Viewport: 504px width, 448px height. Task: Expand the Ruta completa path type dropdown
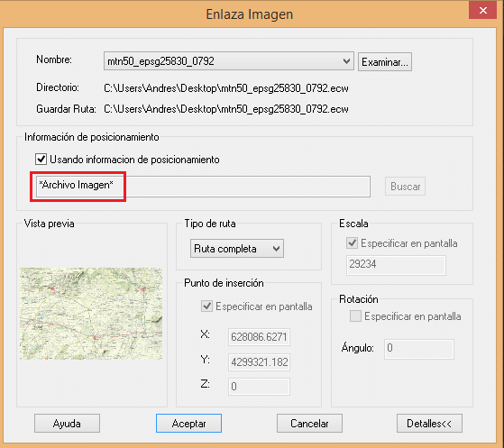click(237, 249)
